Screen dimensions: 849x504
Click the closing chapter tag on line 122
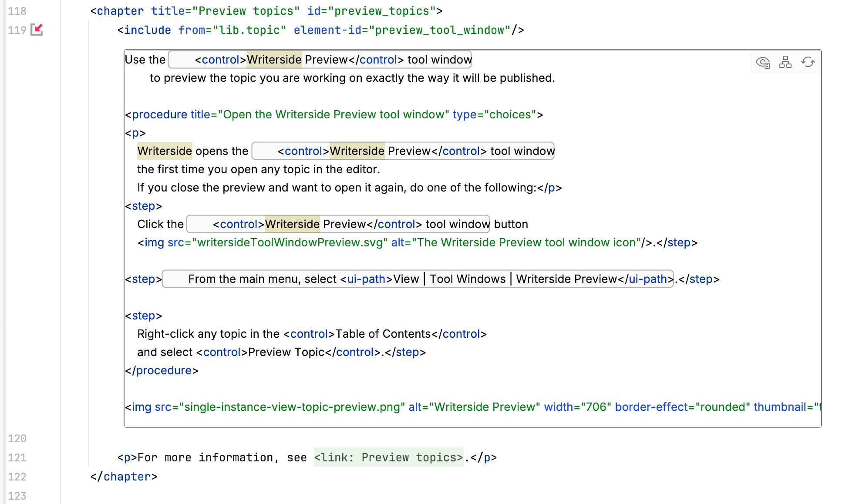coord(124,477)
